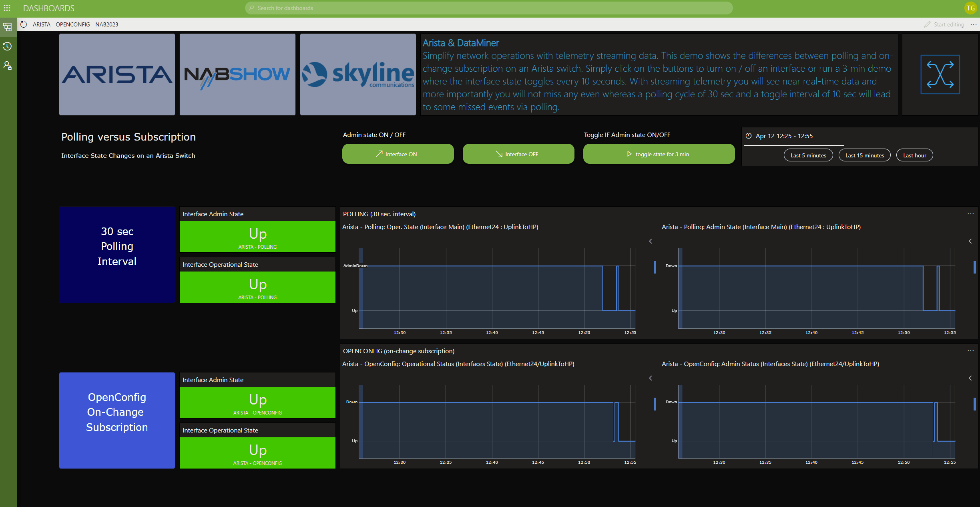980x507 pixels.
Task: Click the OpenConfig On-Change Subscription panel
Action: pos(117,420)
